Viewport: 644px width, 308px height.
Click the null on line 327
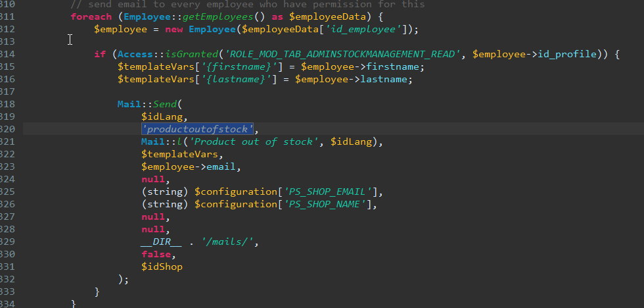coord(153,217)
